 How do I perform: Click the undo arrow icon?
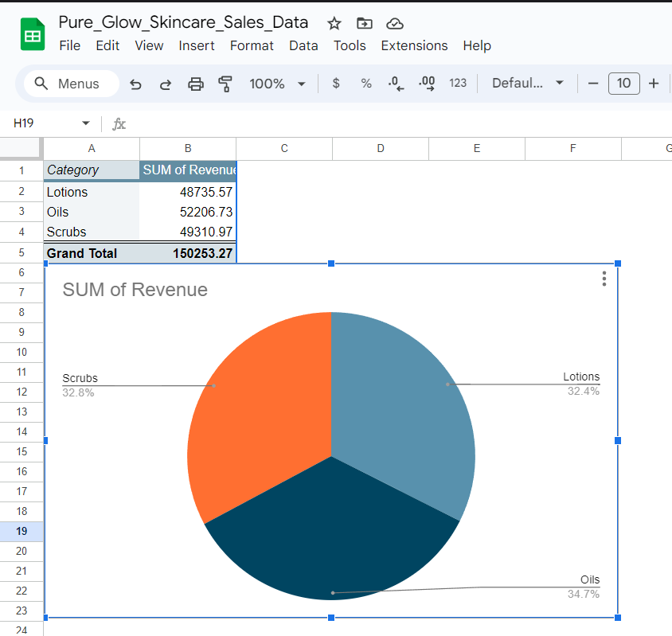pos(135,84)
